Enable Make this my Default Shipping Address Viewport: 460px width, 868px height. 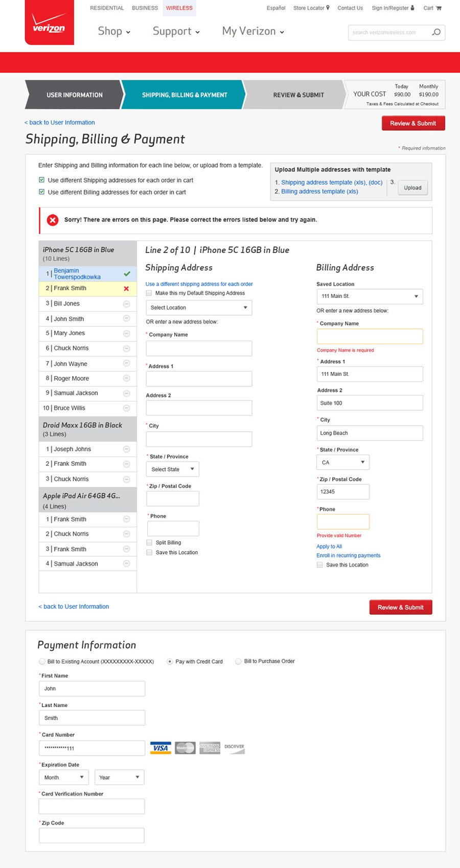[x=149, y=293]
